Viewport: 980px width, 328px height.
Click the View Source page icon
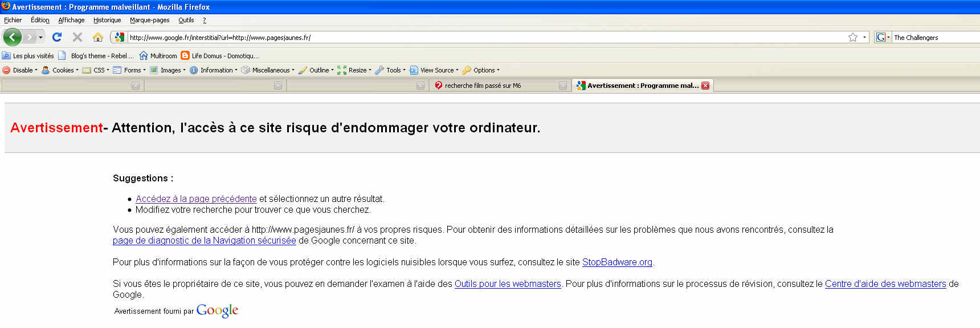click(x=414, y=70)
